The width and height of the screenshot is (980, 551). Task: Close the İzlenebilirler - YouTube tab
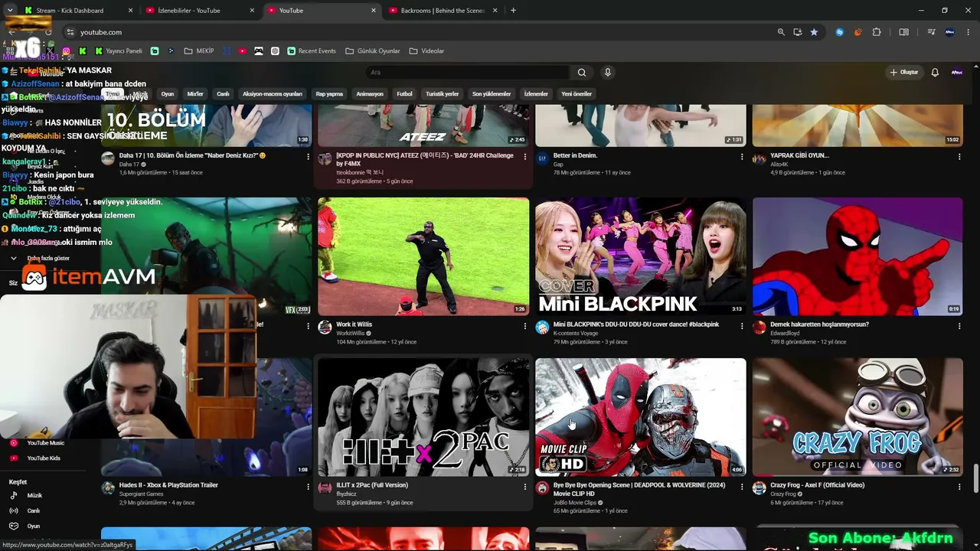tap(252, 11)
